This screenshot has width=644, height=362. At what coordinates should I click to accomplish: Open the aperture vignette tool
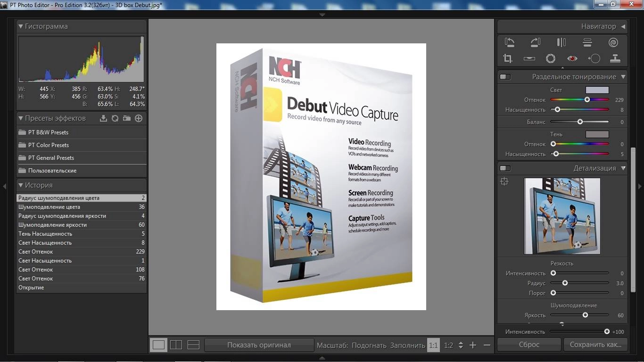(x=550, y=58)
